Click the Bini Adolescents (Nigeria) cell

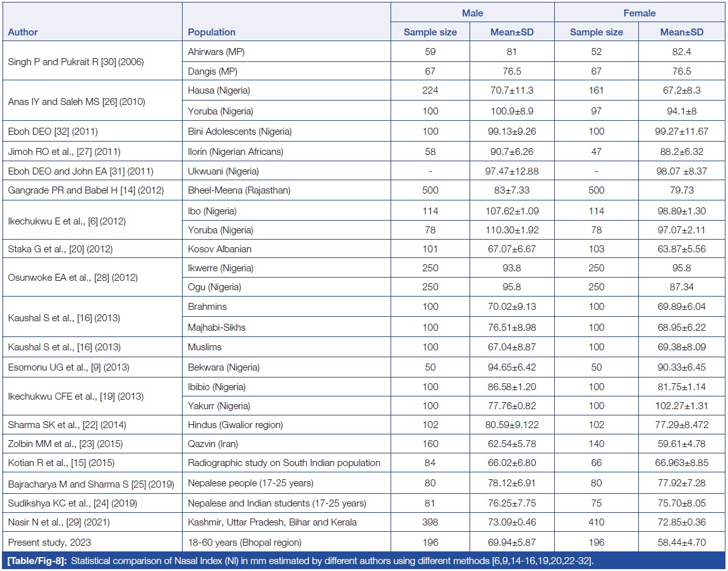click(240, 132)
